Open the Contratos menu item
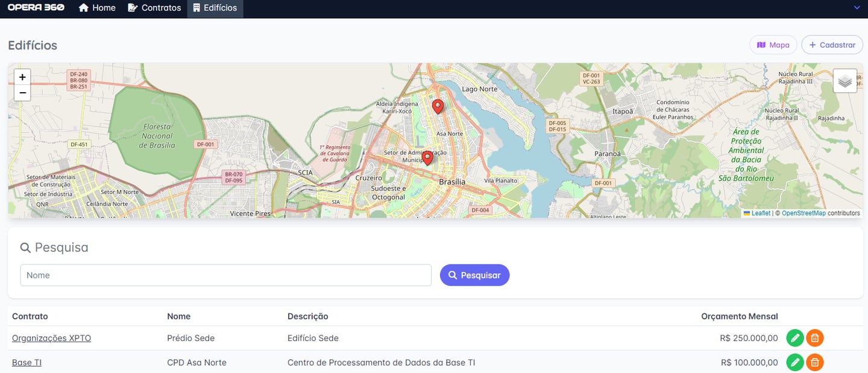 (154, 8)
